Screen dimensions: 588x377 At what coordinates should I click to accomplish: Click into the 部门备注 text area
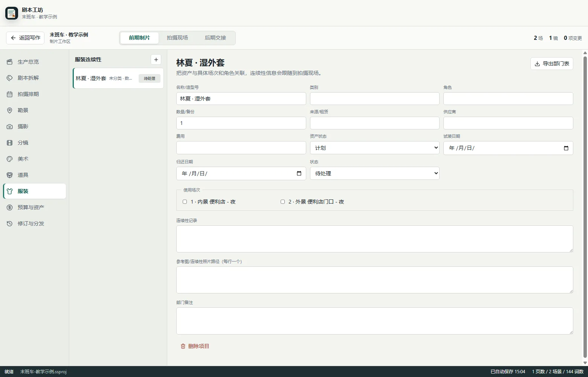[x=374, y=321]
